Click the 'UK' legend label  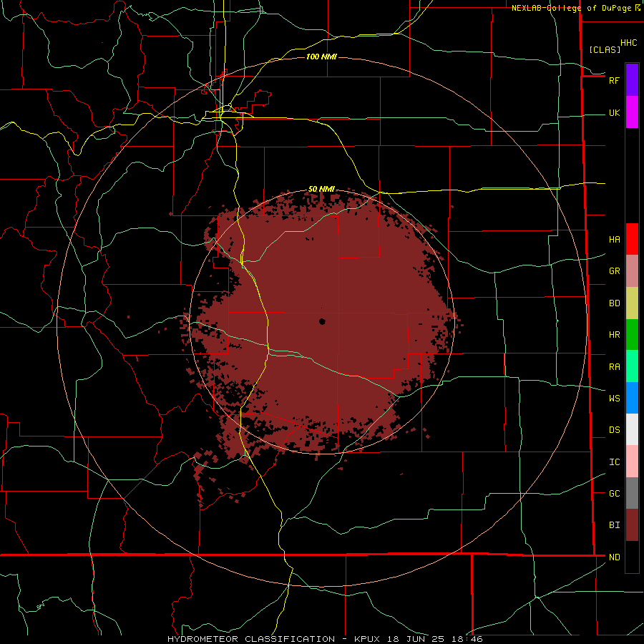coord(614,113)
